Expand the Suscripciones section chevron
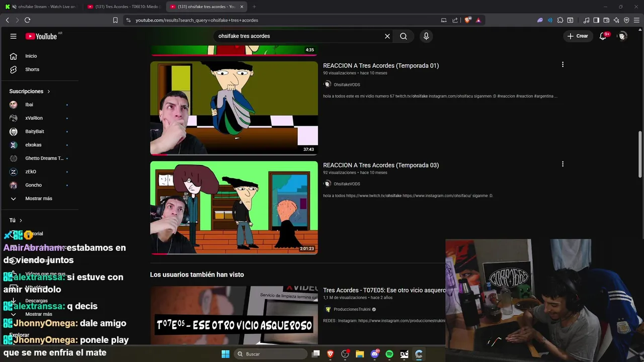Image resolution: width=644 pixels, height=362 pixels. 49,92
